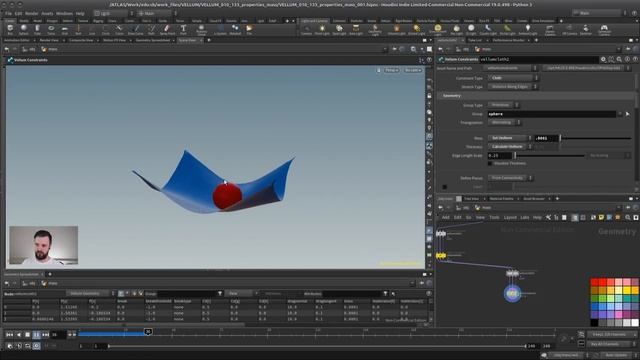Open the Mass Set Uniform dropdown
The width and height of the screenshot is (640, 360).
coord(510,138)
